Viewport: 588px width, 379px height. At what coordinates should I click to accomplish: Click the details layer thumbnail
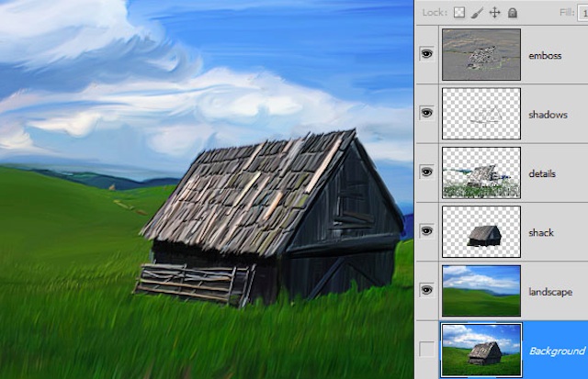(x=481, y=173)
